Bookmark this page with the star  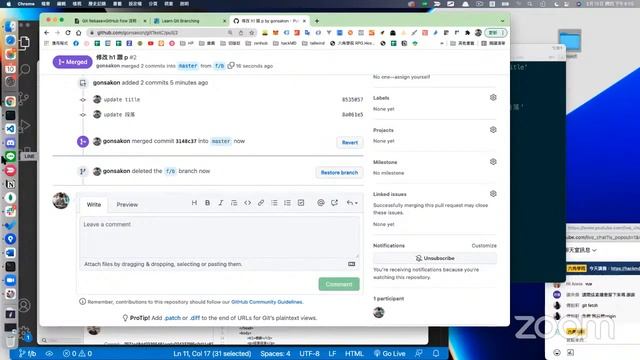[x=252, y=33]
